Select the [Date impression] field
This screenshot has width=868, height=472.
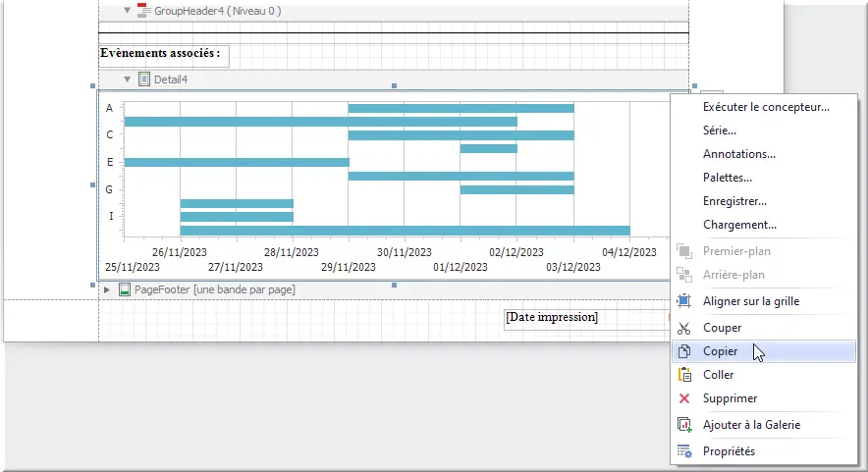coord(587,319)
